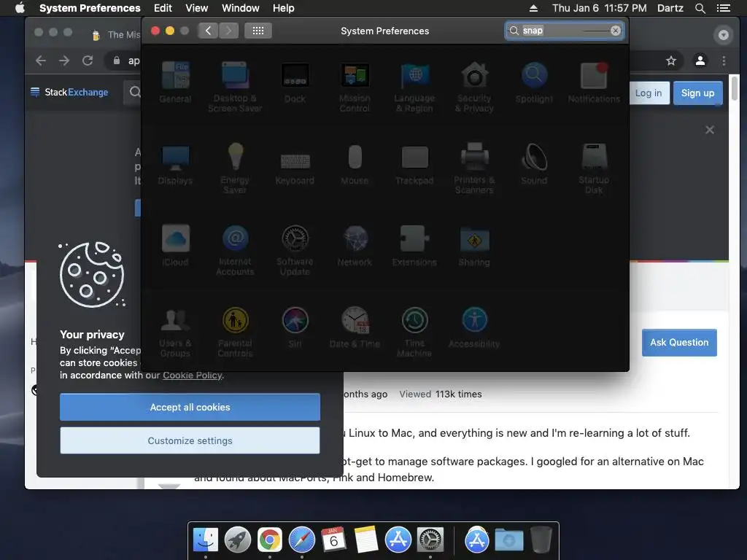Open Mouse preferences
Screen dimensions: 747x560
tap(355, 164)
